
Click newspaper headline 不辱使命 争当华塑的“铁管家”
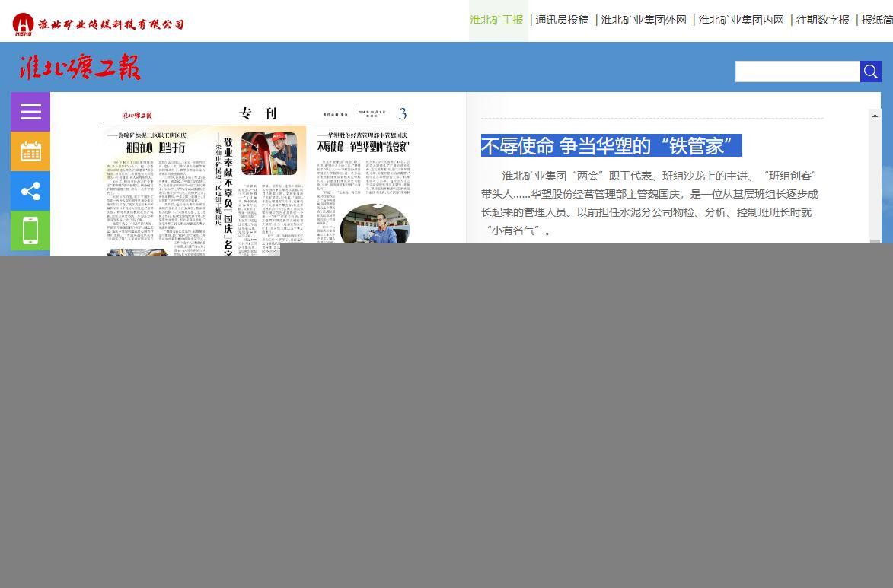[363, 147]
